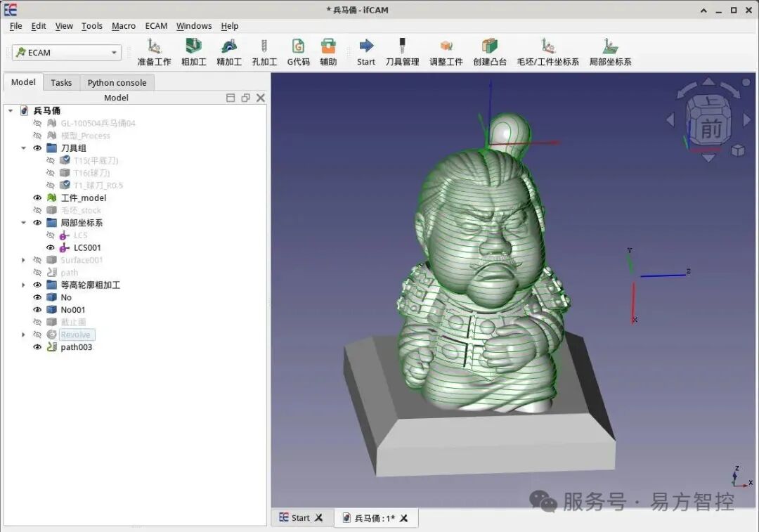Click the Model panel layout toggle icon
The width and height of the screenshot is (759, 532).
coord(231,98)
